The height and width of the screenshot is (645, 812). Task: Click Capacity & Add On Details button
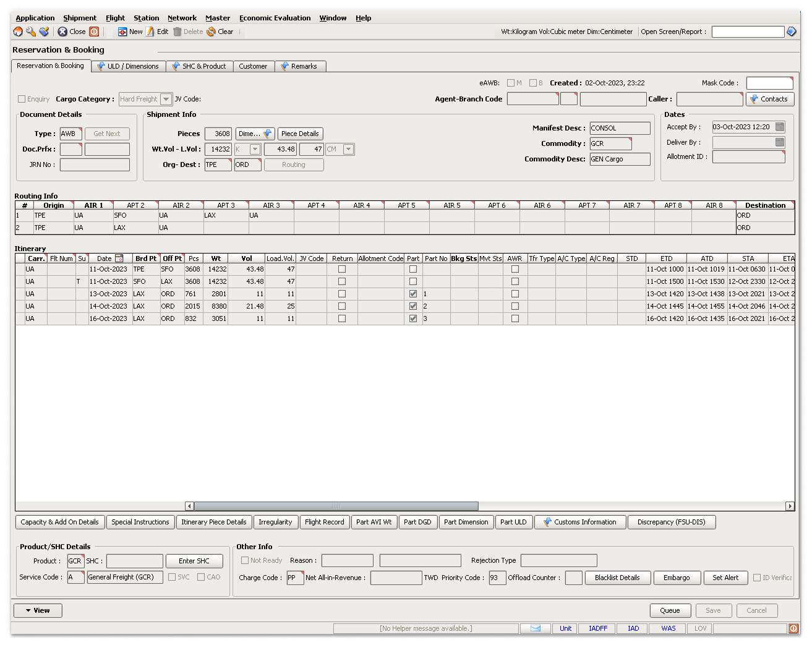pos(59,522)
